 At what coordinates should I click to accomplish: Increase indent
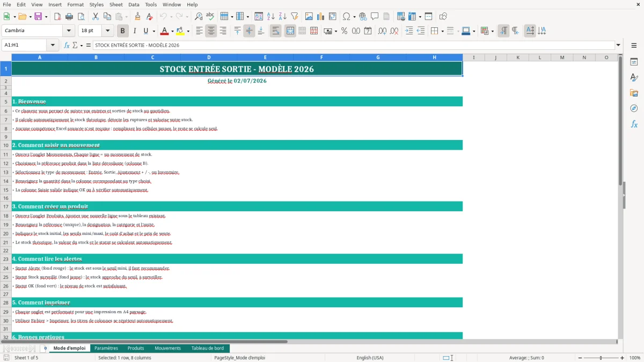point(409,31)
